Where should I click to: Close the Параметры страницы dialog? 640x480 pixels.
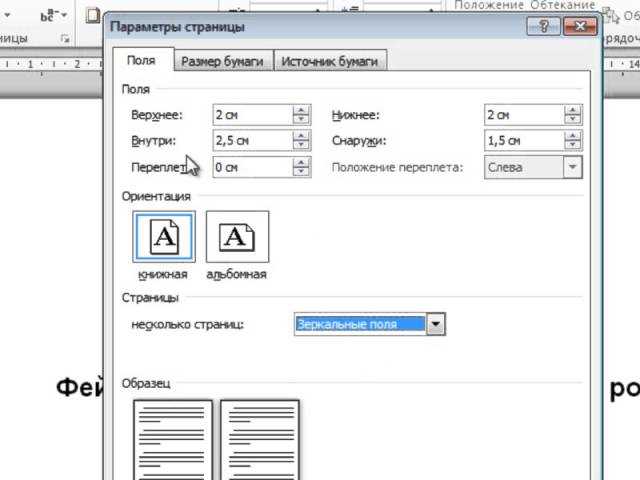pyautogui.click(x=578, y=26)
